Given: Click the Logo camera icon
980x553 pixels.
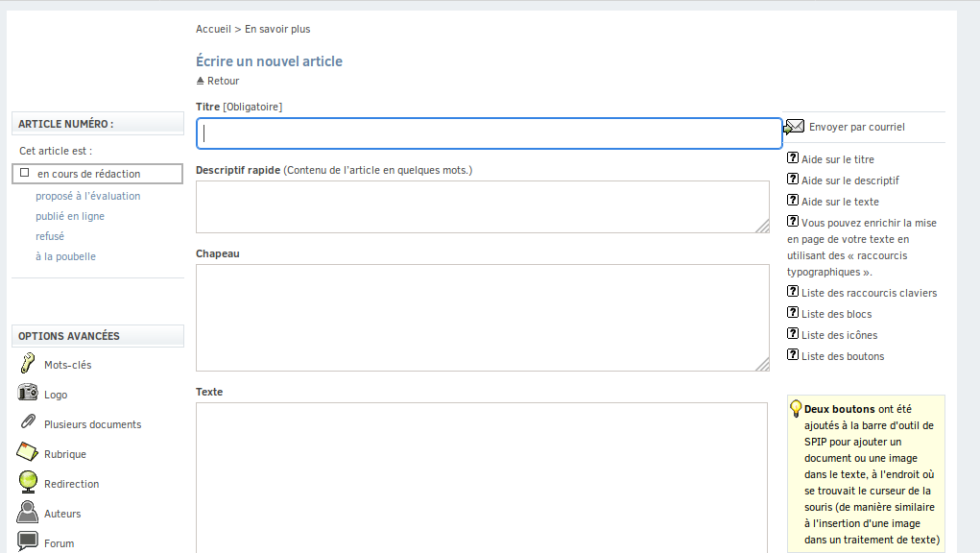Looking at the screenshot, I should pyautogui.click(x=28, y=393).
